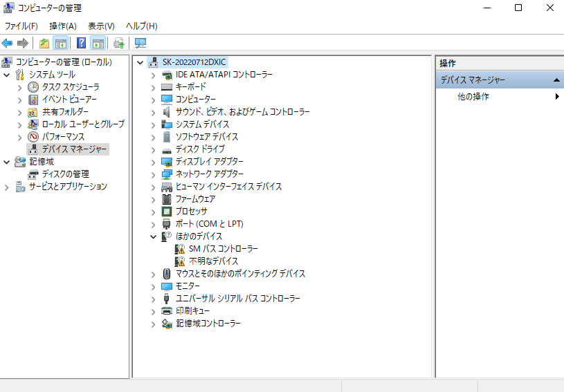Click the マウス pointing device icon
The height and width of the screenshot is (392, 564).
pyautogui.click(x=167, y=274)
